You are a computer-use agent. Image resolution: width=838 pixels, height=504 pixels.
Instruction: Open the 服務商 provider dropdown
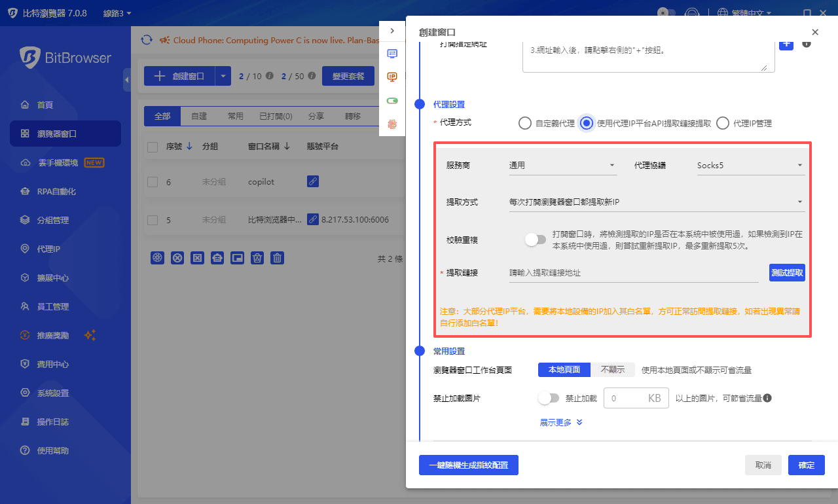click(x=562, y=165)
